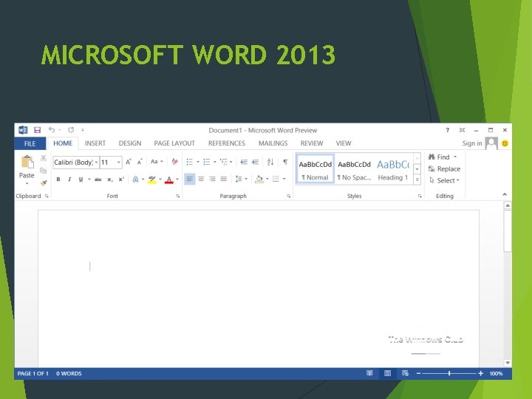Click Bullets list icon
This screenshot has height=399, width=532.
click(190, 162)
